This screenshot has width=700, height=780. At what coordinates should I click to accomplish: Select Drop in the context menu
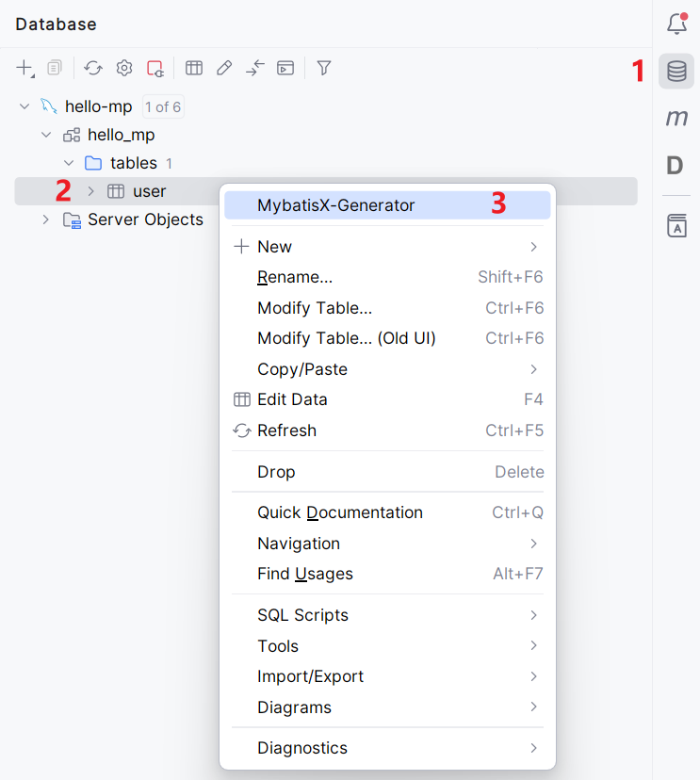tap(276, 472)
